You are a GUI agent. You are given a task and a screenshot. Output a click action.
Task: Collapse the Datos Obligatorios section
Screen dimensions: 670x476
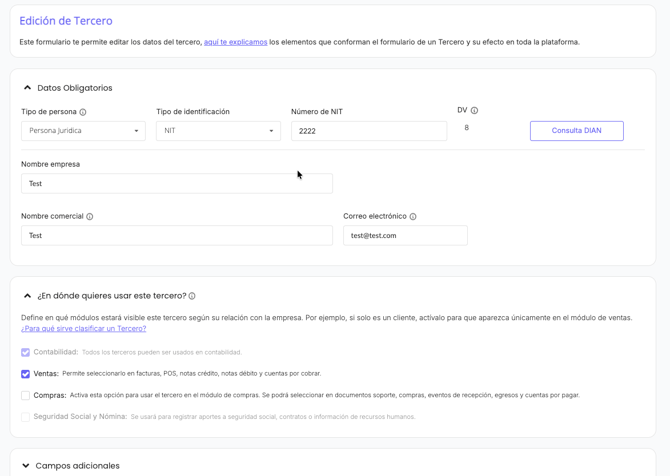(27, 88)
